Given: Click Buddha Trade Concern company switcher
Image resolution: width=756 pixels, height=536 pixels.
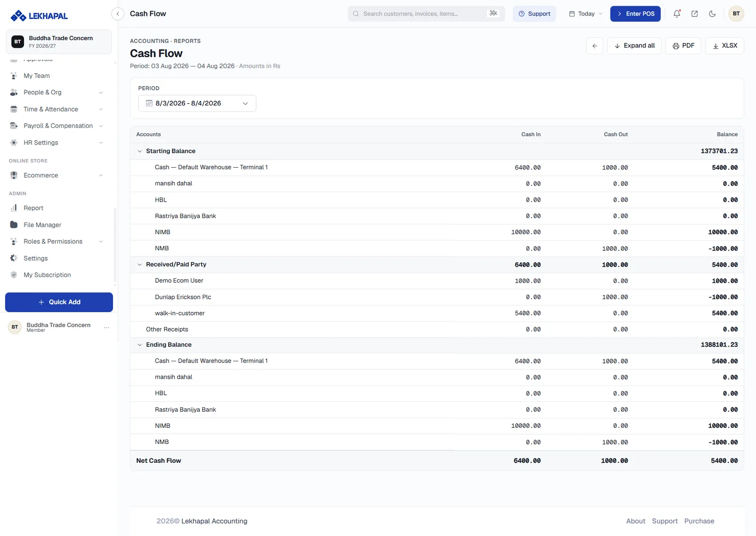Looking at the screenshot, I should 59,42.
